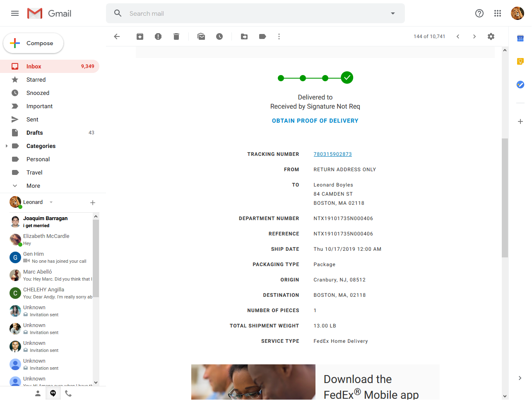
Task: Open Google apps grid launcher
Action: click(x=498, y=13)
